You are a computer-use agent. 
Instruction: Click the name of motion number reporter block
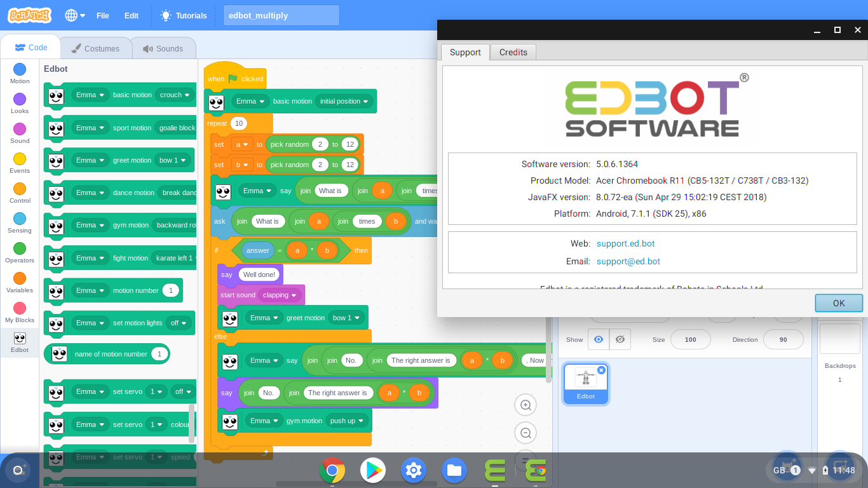coord(107,354)
